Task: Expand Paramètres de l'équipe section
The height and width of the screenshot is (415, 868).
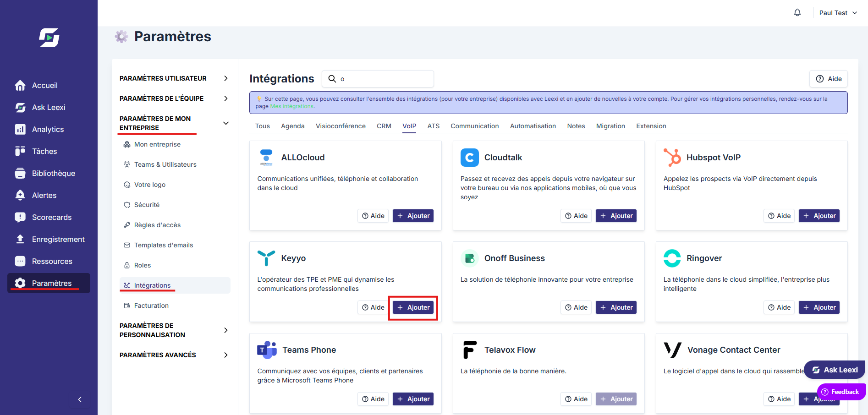Action: 174,98
